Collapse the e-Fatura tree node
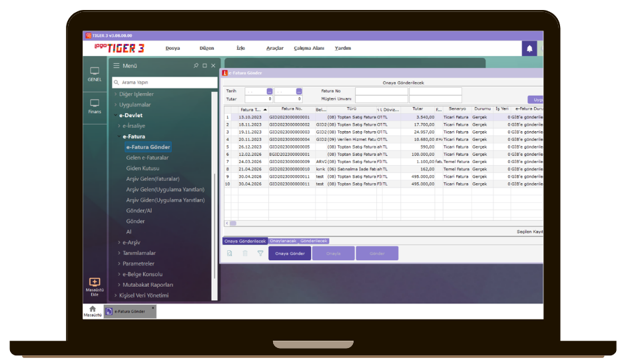626x364 pixels. tap(119, 136)
